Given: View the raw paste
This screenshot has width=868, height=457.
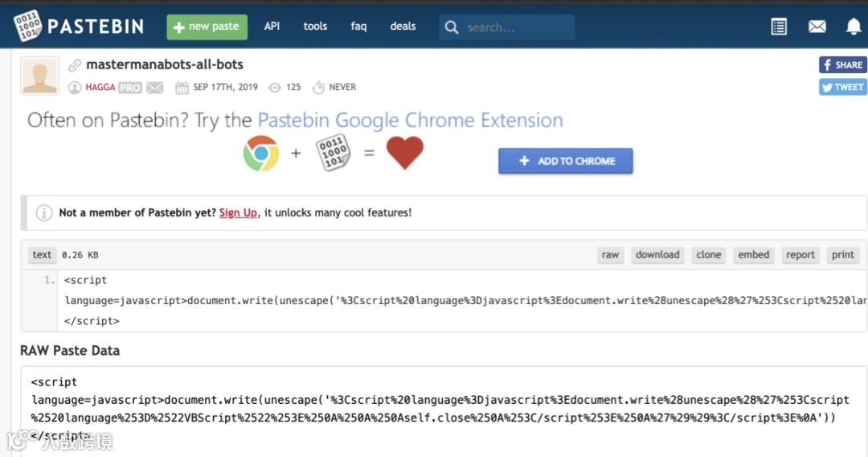Looking at the screenshot, I should pos(610,255).
